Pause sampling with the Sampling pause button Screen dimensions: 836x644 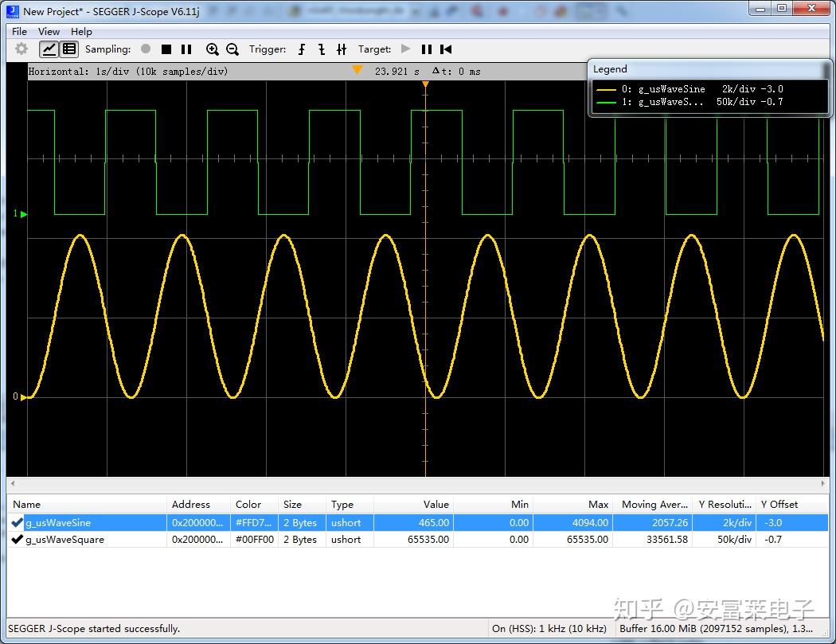(x=186, y=49)
